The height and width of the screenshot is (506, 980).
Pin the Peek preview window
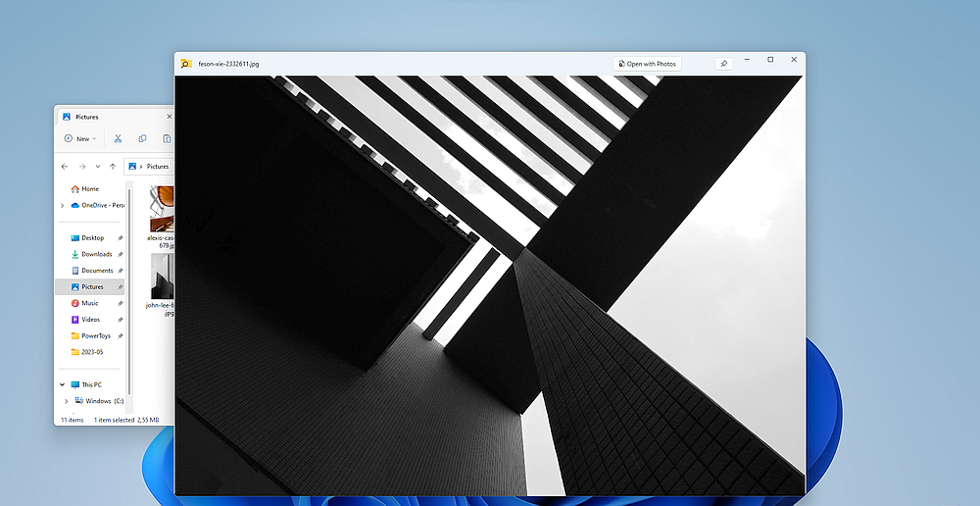(x=724, y=64)
